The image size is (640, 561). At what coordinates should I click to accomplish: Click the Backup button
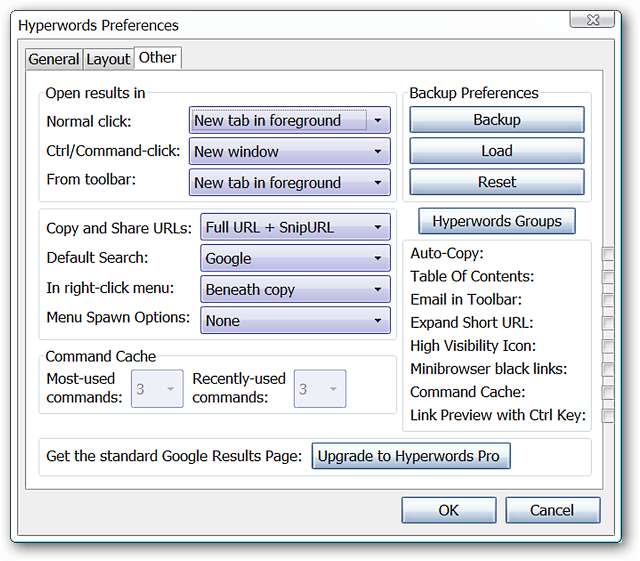(x=497, y=120)
